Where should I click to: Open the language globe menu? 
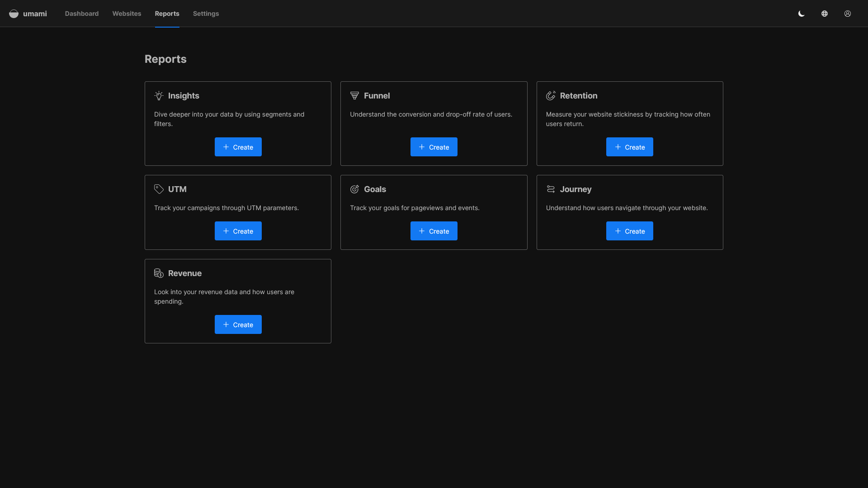(x=825, y=14)
